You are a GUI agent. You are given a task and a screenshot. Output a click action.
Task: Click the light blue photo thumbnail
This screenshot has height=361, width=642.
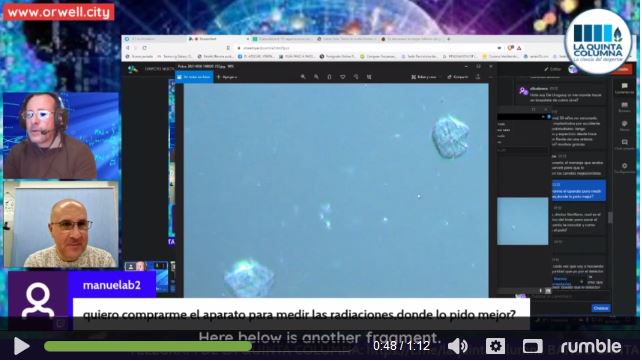pyautogui.click(x=522, y=221)
